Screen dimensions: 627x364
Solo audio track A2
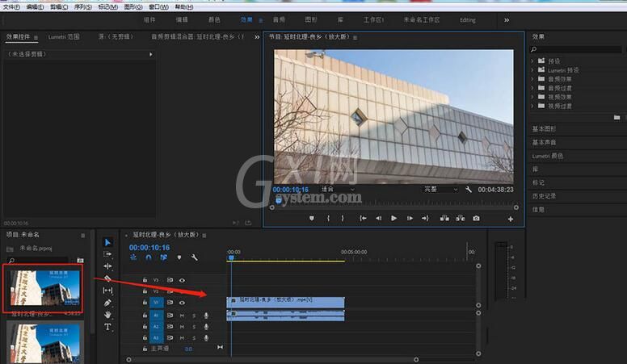coord(194,327)
